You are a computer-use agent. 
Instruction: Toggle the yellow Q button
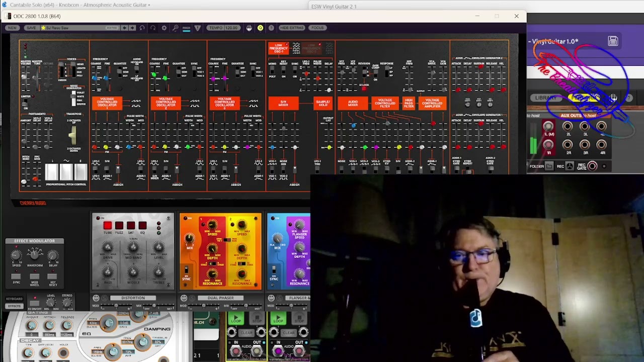click(260, 28)
